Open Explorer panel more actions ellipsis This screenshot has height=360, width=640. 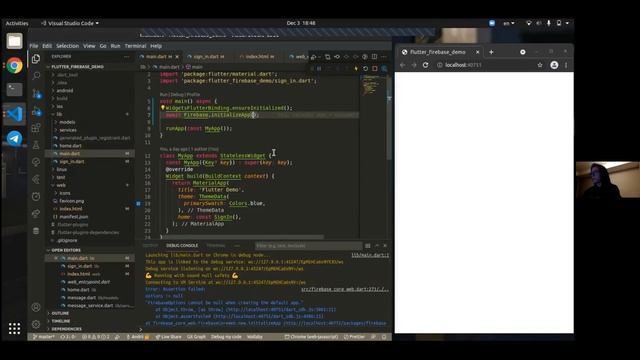[127, 57]
